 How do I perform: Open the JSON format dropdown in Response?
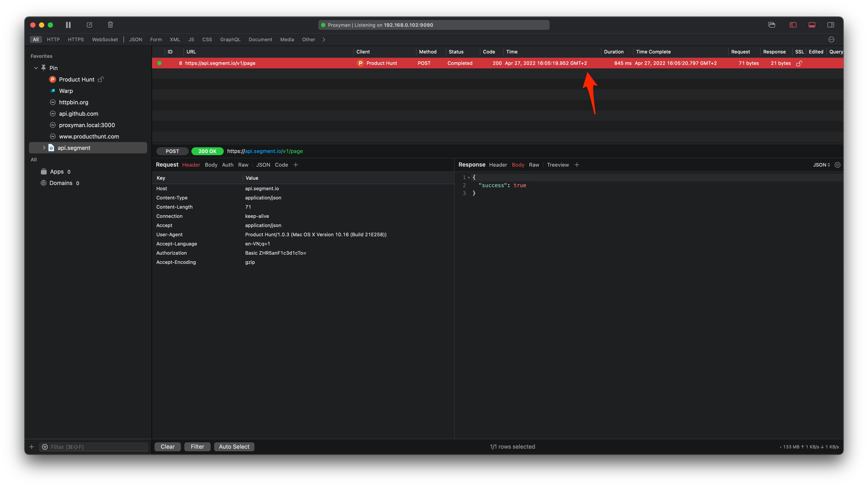click(x=821, y=165)
